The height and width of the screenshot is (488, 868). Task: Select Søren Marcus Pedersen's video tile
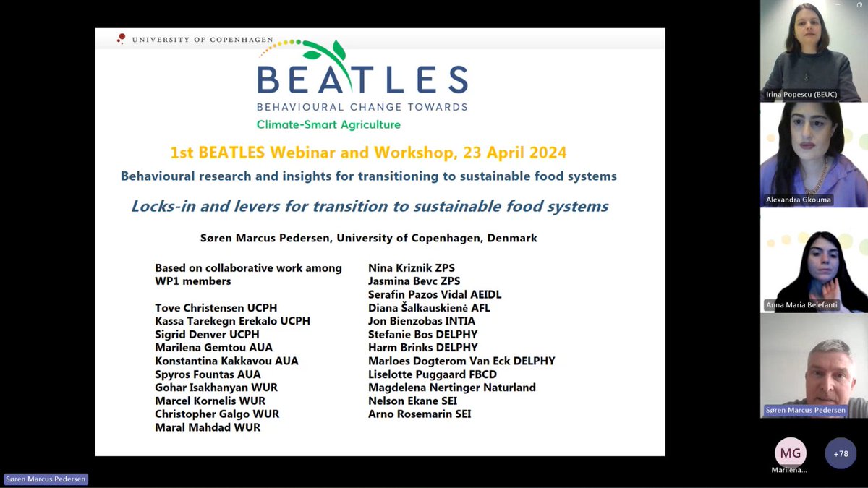pos(814,365)
